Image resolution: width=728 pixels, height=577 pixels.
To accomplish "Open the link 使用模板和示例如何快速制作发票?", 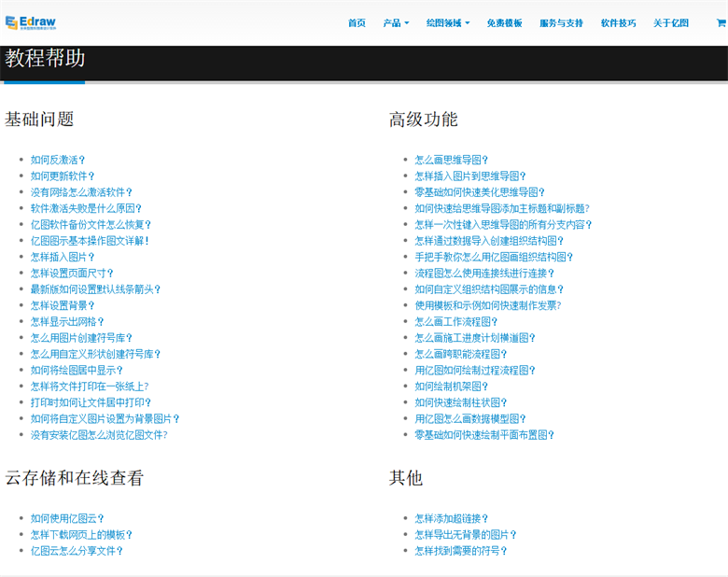I will click(x=488, y=305).
